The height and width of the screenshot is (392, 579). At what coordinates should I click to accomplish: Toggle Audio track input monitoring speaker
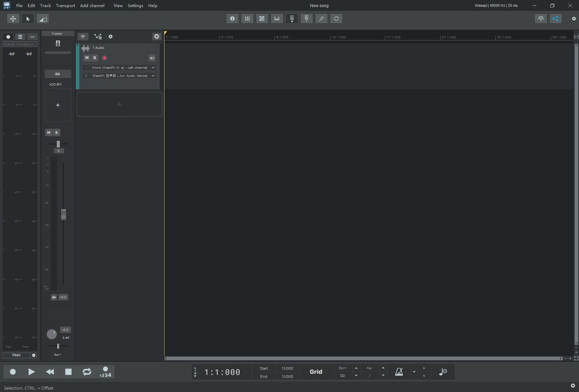pos(152,58)
